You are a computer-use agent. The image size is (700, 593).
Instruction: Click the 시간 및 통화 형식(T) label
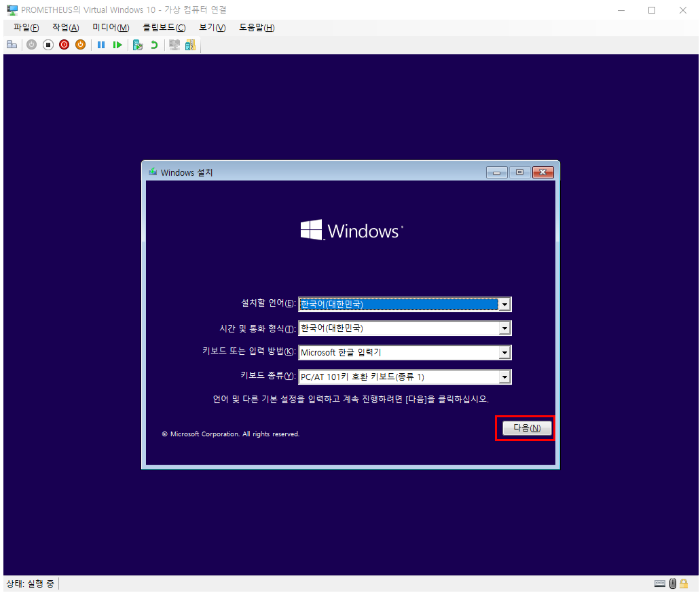[257, 328]
